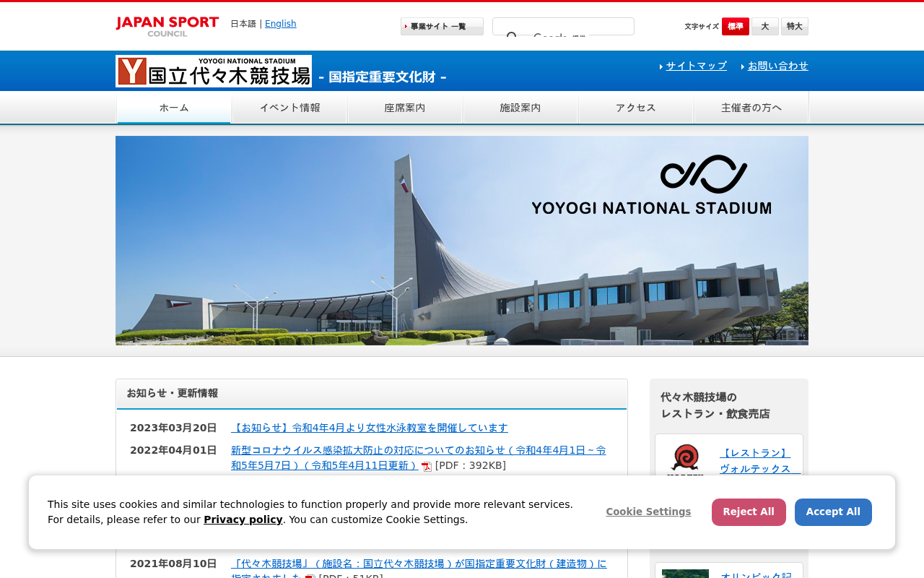This screenshot has width=924, height=578.
Task: Go to the アクセス navigation tab
Action: [x=636, y=108]
